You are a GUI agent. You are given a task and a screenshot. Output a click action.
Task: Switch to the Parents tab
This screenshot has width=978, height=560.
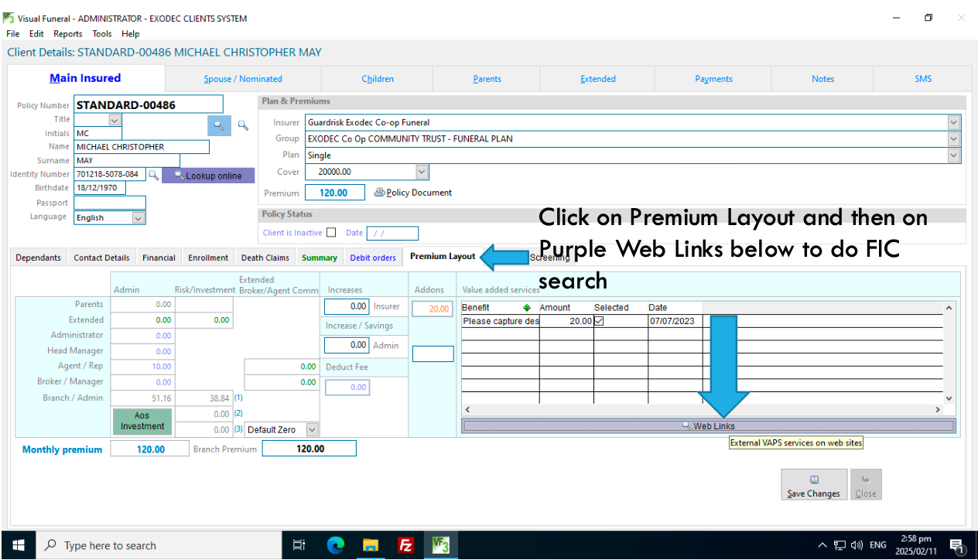pos(487,79)
